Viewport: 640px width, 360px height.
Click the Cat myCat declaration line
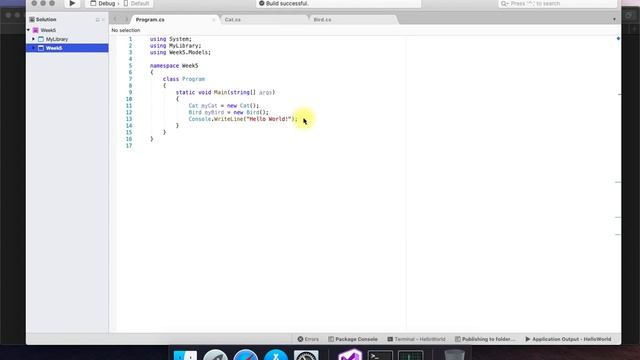point(224,106)
